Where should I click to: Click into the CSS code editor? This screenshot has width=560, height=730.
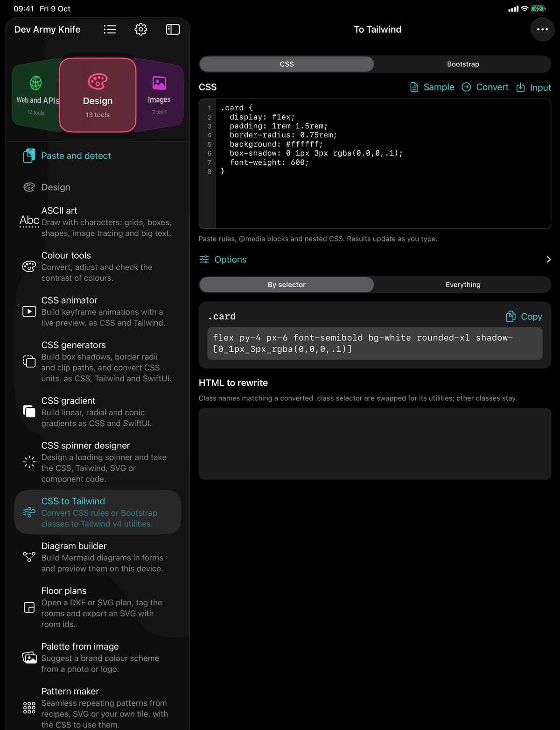[x=375, y=163]
